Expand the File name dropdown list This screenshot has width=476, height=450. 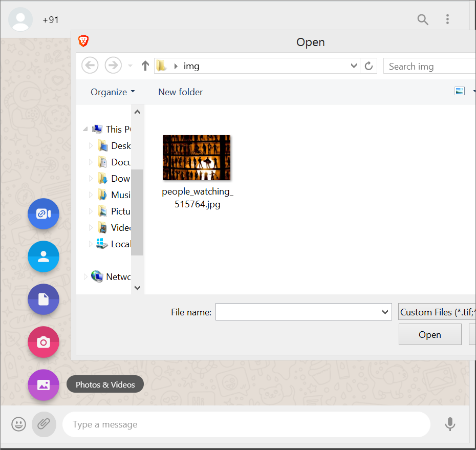[x=385, y=312]
